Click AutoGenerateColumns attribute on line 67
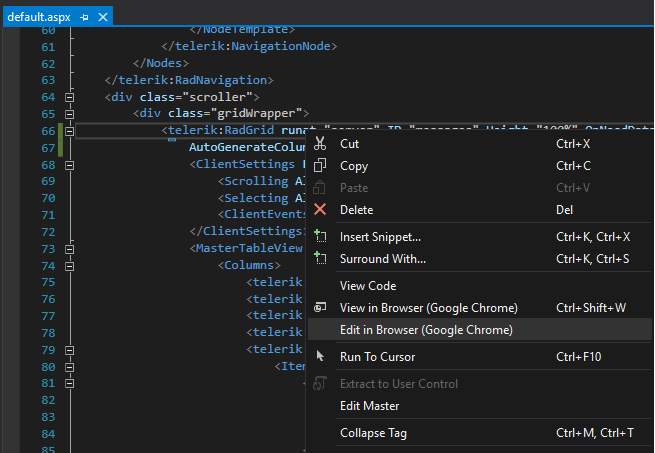Screen dimensions: 655x453 pyautogui.click(x=247, y=147)
